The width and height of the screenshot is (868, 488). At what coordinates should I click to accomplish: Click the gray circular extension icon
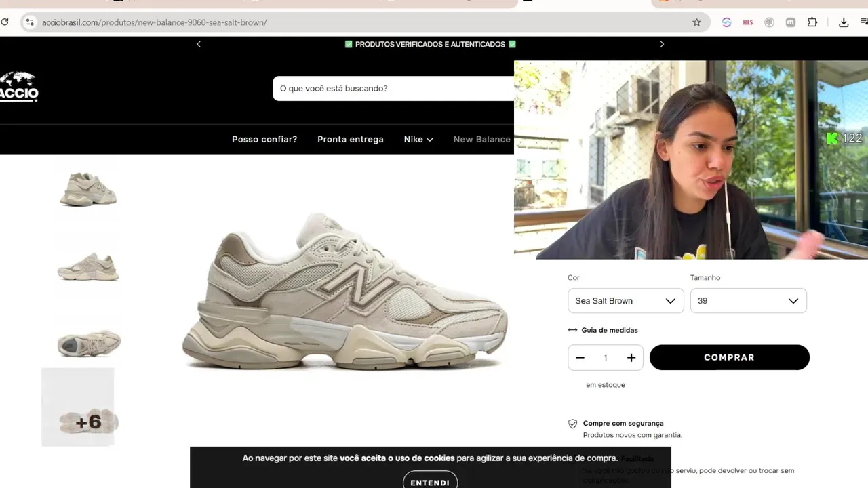769,22
